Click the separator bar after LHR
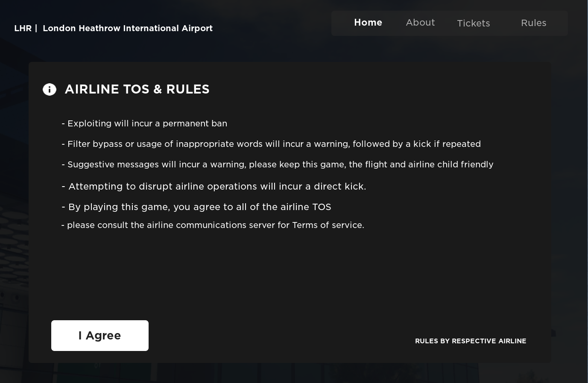 36,28
